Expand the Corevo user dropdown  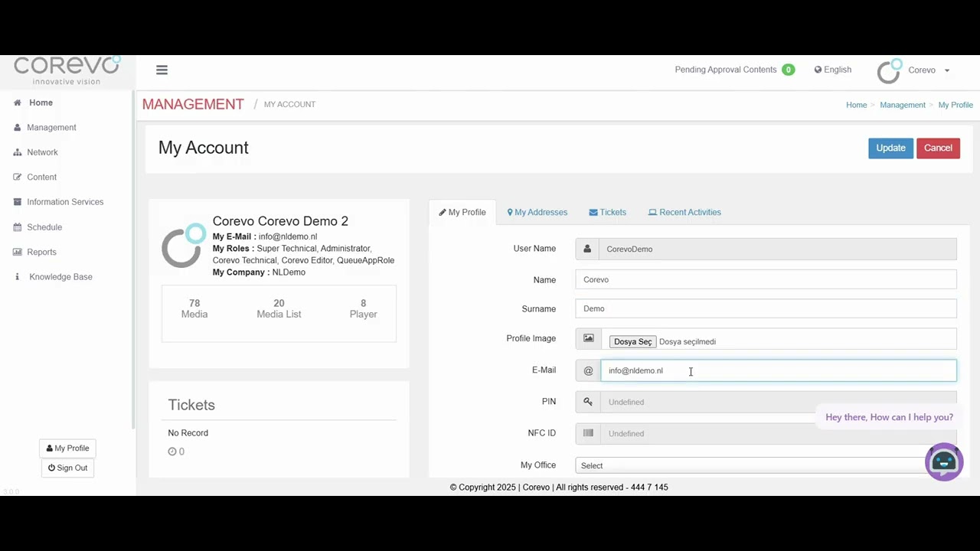pyautogui.click(x=929, y=70)
